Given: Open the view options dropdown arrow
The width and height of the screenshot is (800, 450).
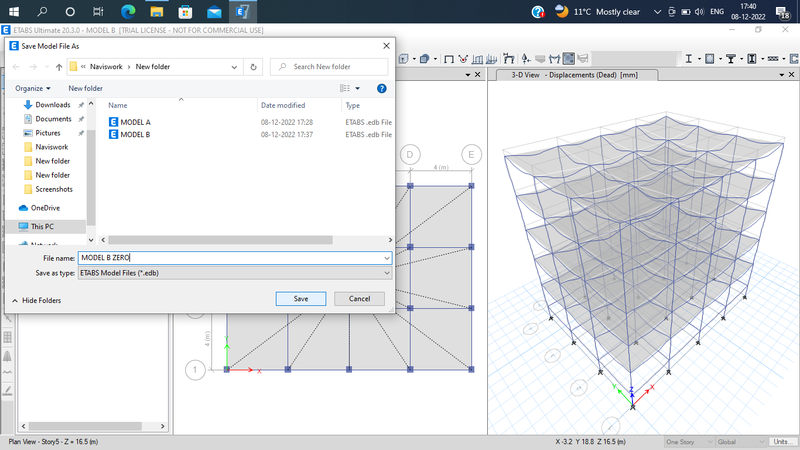Looking at the screenshot, I should click(x=357, y=88).
